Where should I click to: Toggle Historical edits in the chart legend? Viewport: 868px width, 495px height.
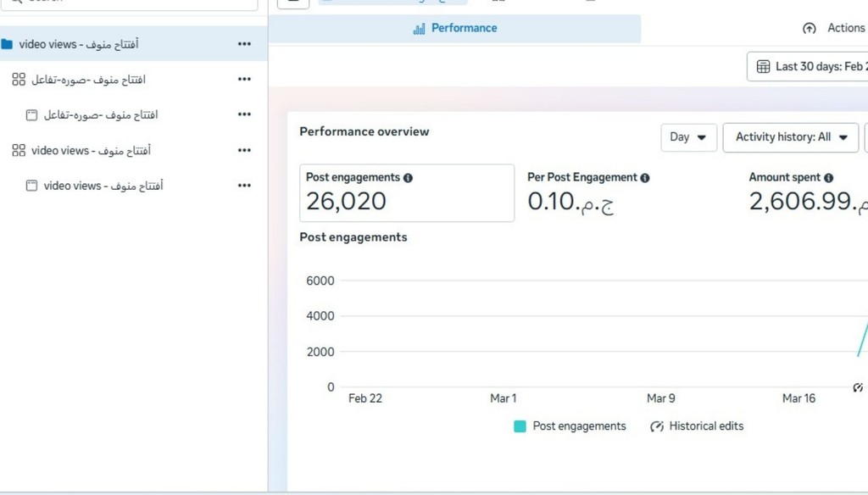point(697,426)
